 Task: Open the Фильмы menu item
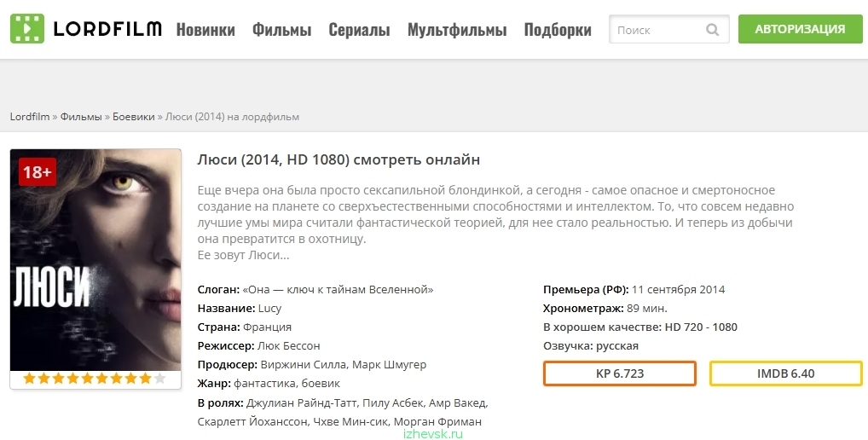(x=281, y=29)
